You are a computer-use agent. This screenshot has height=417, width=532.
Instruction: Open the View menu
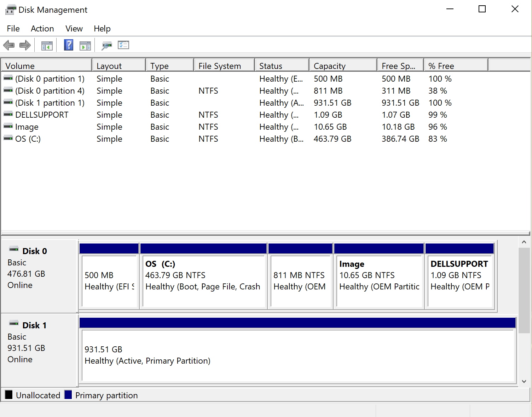[74, 29]
